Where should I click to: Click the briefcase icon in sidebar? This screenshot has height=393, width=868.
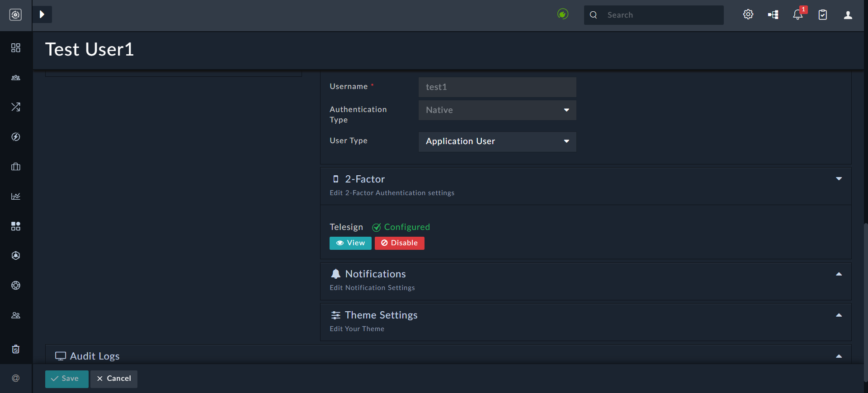coord(16,167)
